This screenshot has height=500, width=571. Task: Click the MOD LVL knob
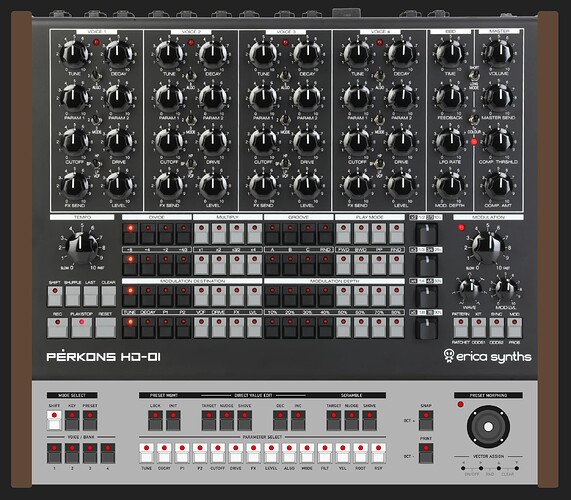[x=505, y=289]
